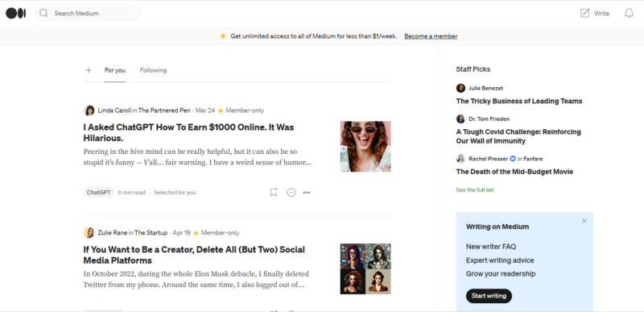Screen dimensions: 644x312
Task: Open more options for ChatGPT article
Action: tap(307, 193)
